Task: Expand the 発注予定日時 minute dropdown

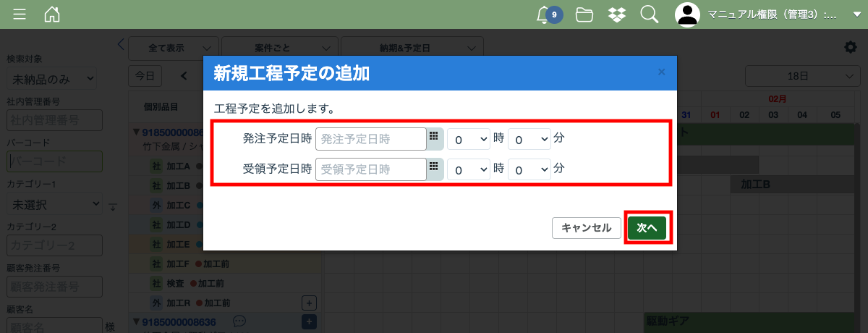Action: coord(529,138)
